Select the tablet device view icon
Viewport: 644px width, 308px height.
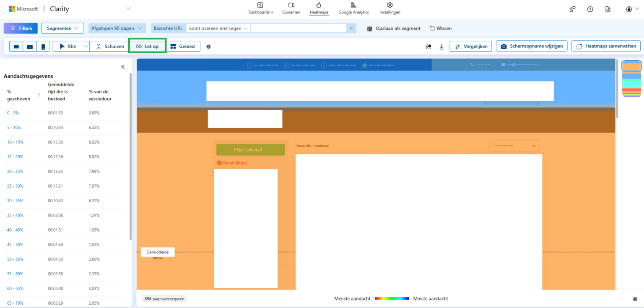tap(30, 46)
